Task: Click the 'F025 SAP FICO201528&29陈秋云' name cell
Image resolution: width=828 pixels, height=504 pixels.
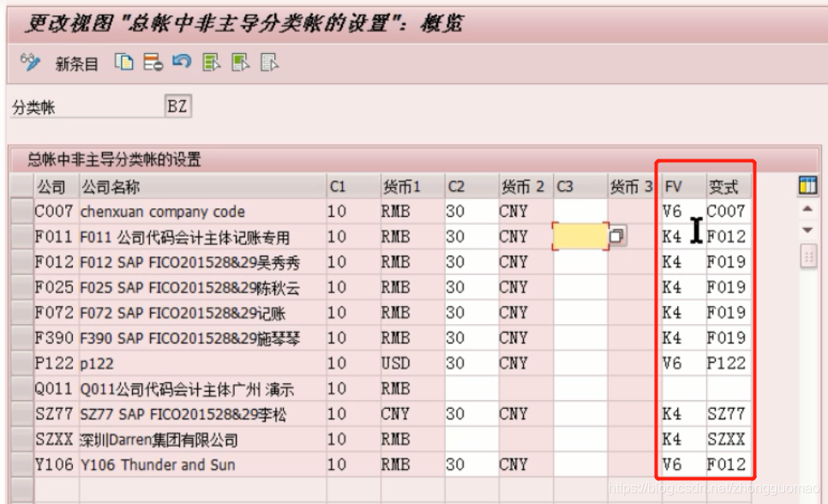Action: [x=203, y=287]
